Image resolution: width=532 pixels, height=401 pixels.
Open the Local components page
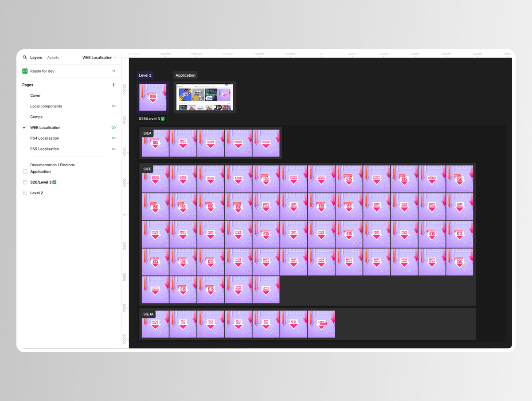coord(46,106)
